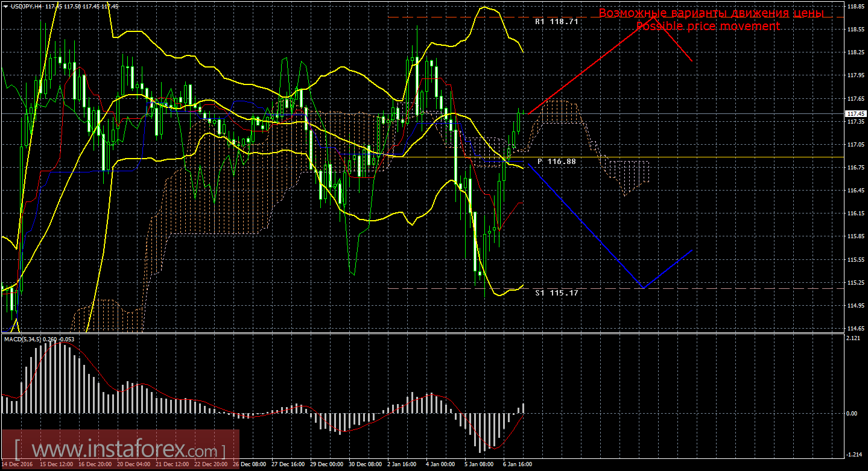Viewport: 868px width, 471px height.
Task: Click the 4 Jan 00:00 time axis label
Action: [x=440, y=465]
